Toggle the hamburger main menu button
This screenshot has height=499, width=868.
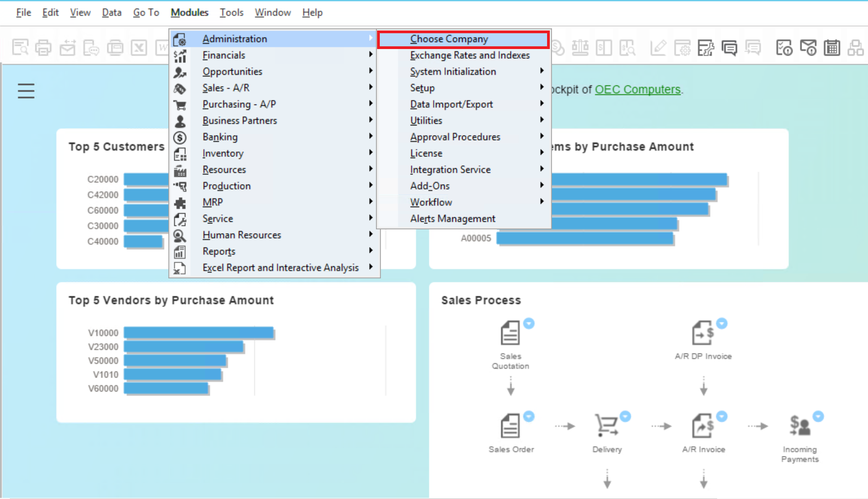pos(26,90)
